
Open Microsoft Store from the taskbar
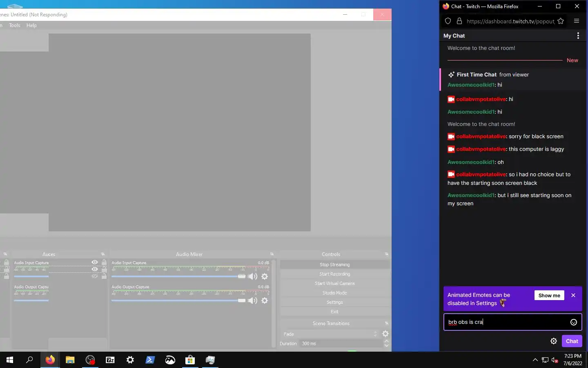[190, 360]
